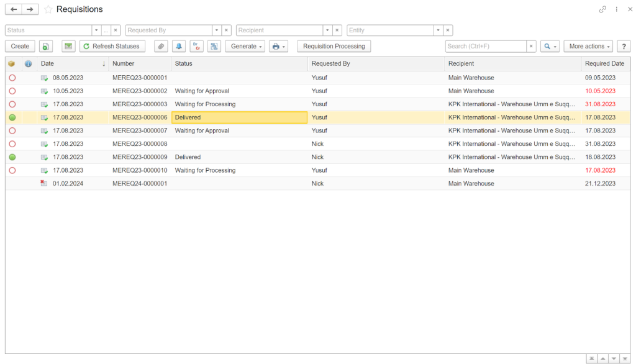Click the related documents icon
Viewport: 636px width, 364px height.
[x=214, y=46]
